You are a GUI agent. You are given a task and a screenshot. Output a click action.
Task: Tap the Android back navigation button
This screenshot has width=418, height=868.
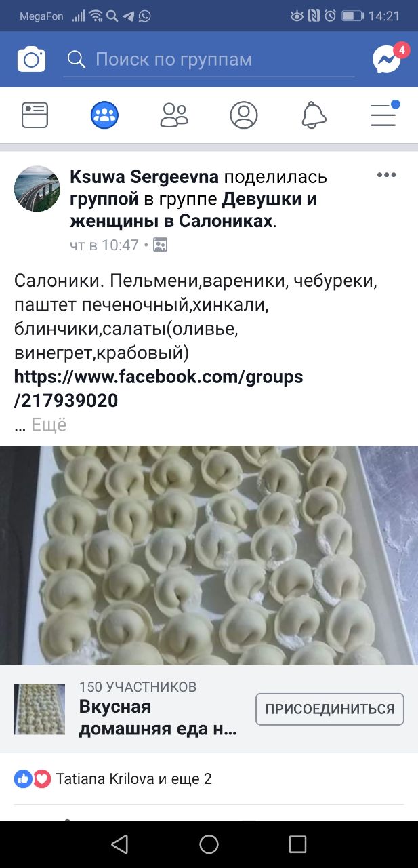tap(119, 844)
